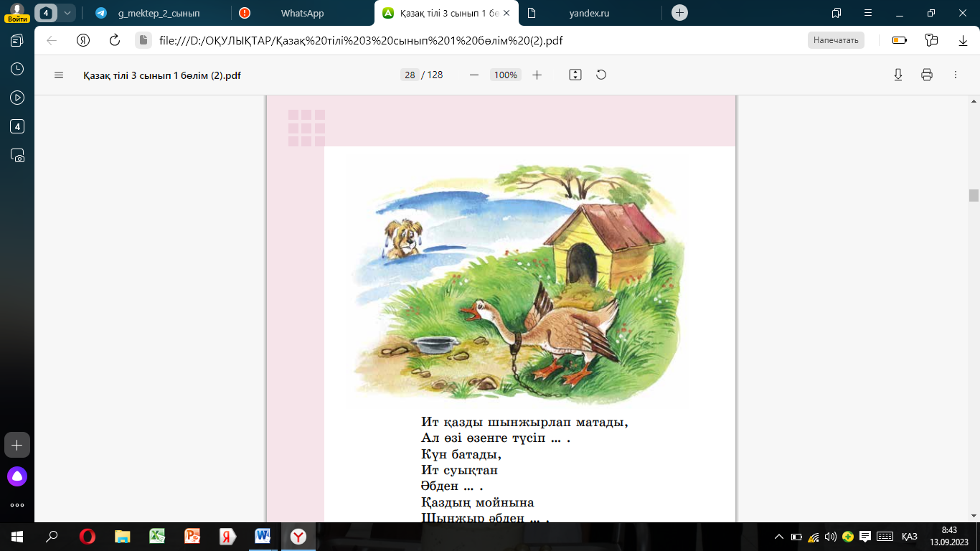980x551 pixels.
Task: Expand the tab group dropdown arrow
Action: (x=67, y=13)
